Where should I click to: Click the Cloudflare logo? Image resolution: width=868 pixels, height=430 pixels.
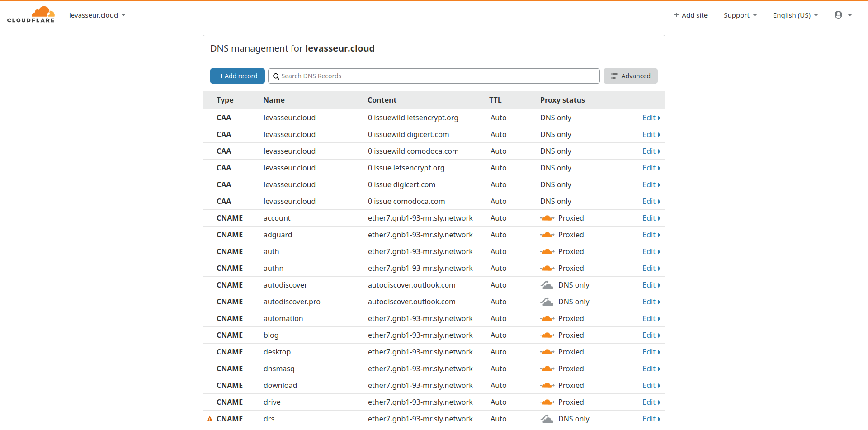31,14
